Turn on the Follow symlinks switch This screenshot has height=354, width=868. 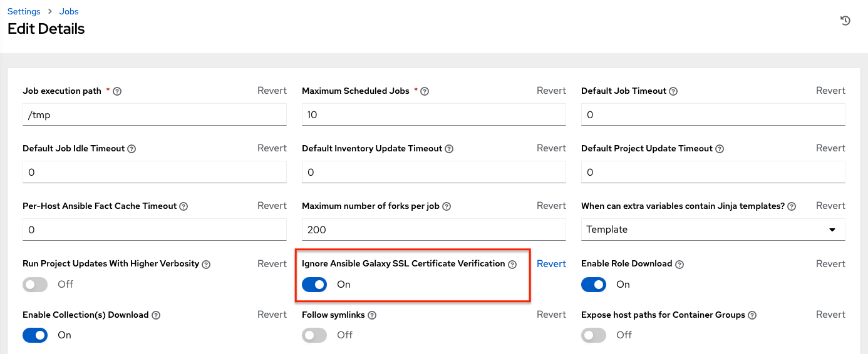pos(314,335)
